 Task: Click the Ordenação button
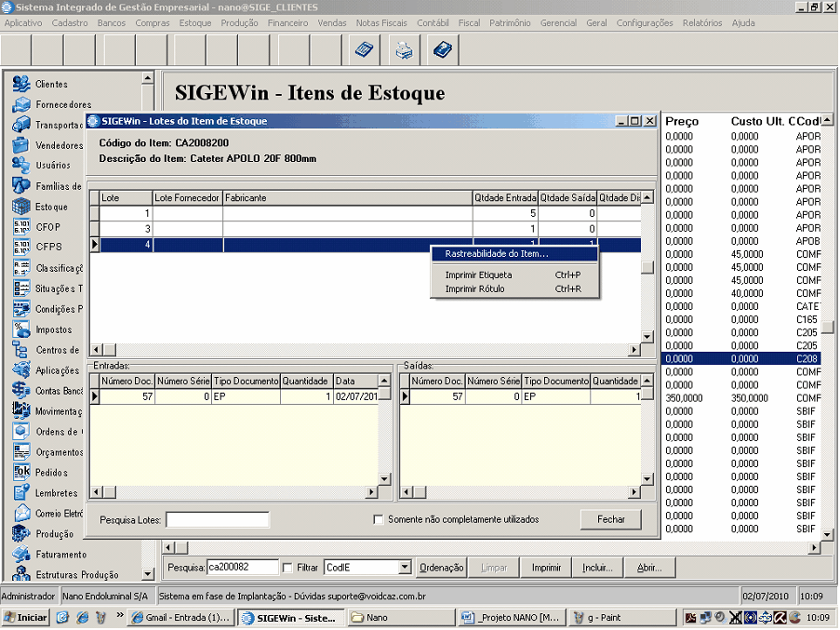[442, 568]
